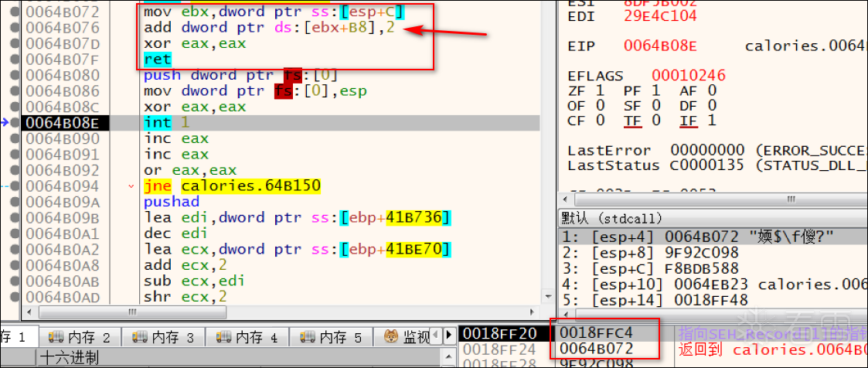
Task: Toggle breakpoint dot at 0064B080
Action: (15, 75)
